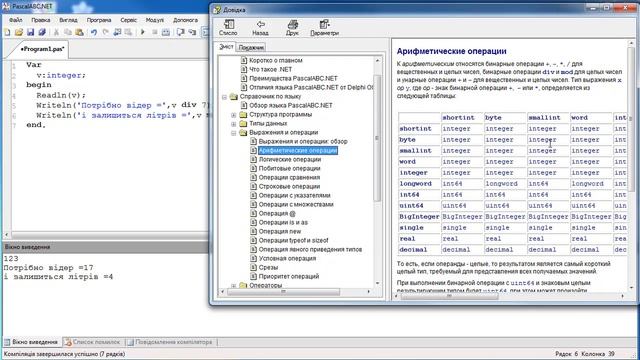Open Логические операции topic
This screenshot has height=360, width=640.
coord(290,160)
